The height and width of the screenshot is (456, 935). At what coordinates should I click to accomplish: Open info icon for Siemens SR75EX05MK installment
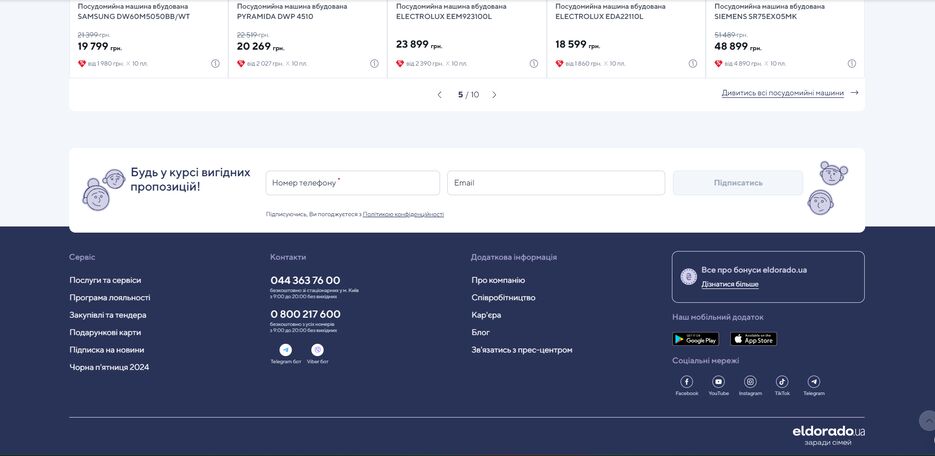(x=852, y=64)
